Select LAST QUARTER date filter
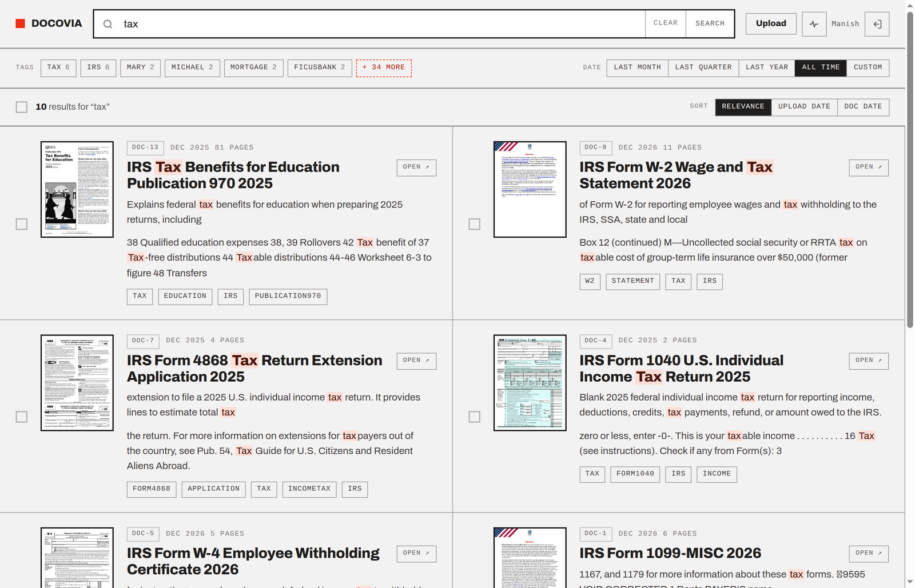 point(703,67)
